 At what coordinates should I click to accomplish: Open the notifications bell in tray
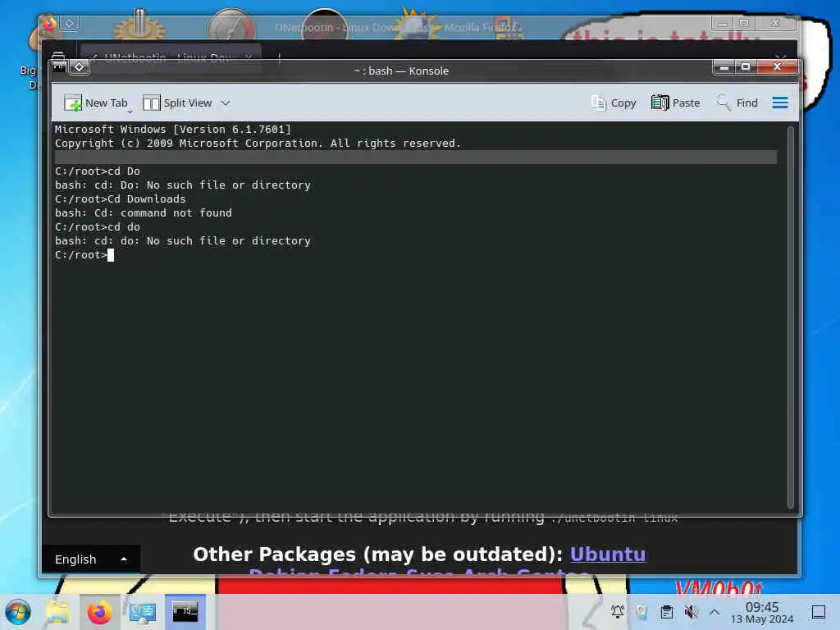617,612
